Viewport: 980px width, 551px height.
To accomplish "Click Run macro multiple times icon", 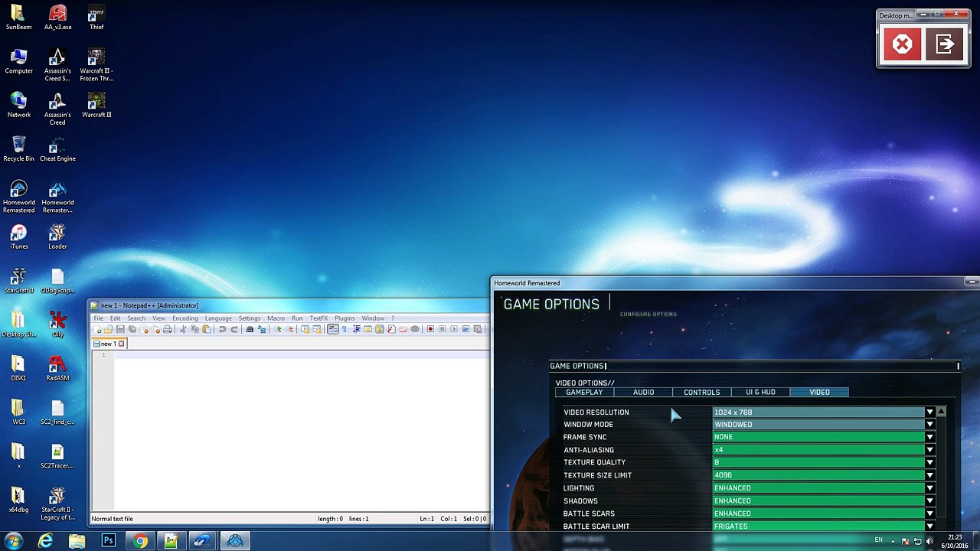I will [x=465, y=329].
